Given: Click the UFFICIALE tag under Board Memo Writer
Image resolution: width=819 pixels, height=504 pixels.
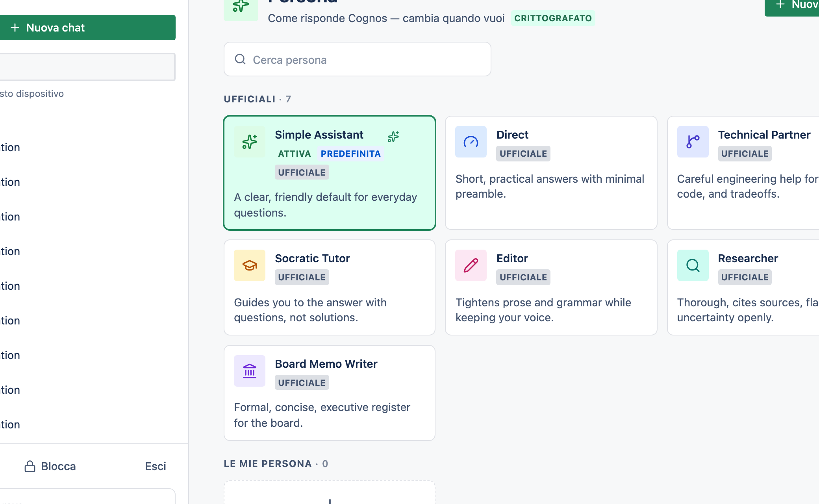Looking at the screenshot, I should point(302,383).
